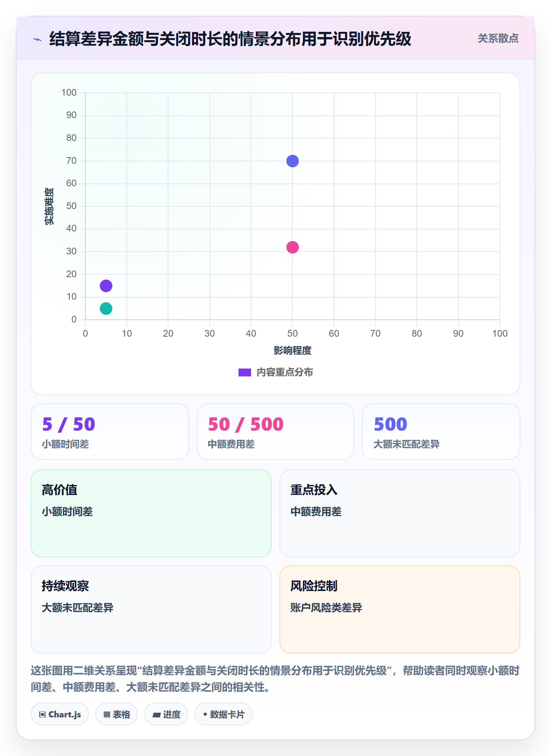This screenshot has height=756, width=551.
Task: Open the 5 / 50 小额时间差 stat card
Action: (110, 432)
